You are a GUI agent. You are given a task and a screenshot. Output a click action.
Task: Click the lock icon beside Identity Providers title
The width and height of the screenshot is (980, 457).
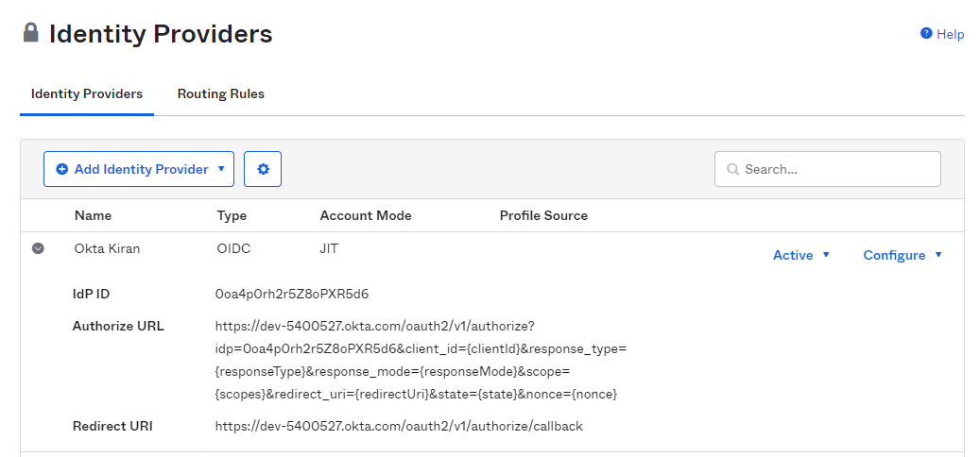(x=31, y=34)
